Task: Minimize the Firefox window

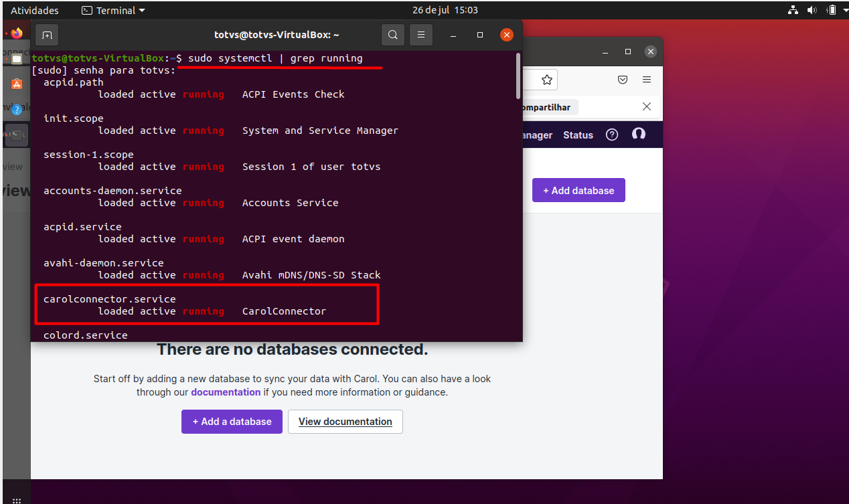Action: pyautogui.click(x=606, y=52)
